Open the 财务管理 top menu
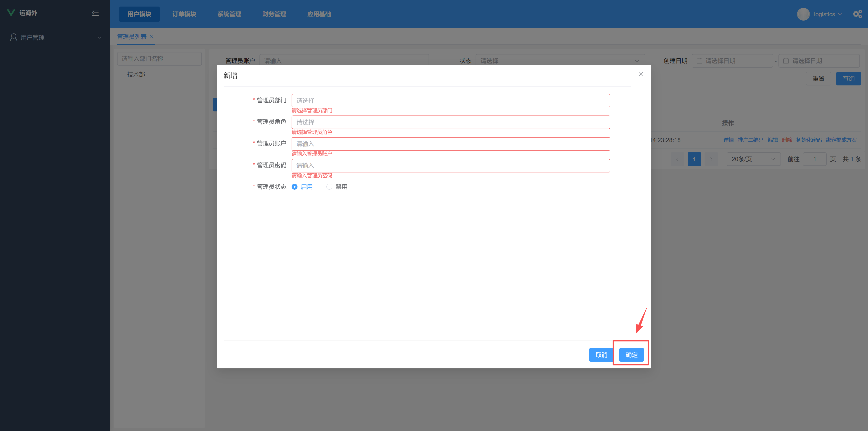This screenshot has height=431, width=868. pos(274,14)
